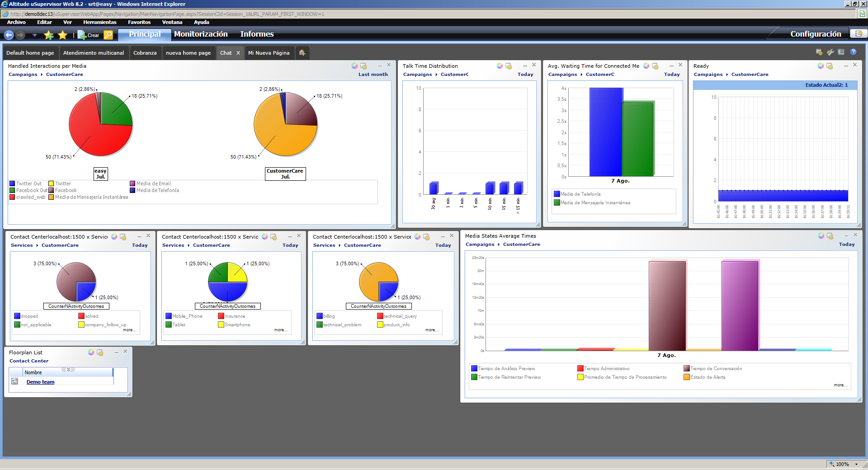
Task: Minimize the Ready widget
Action: tap(846, 66)
